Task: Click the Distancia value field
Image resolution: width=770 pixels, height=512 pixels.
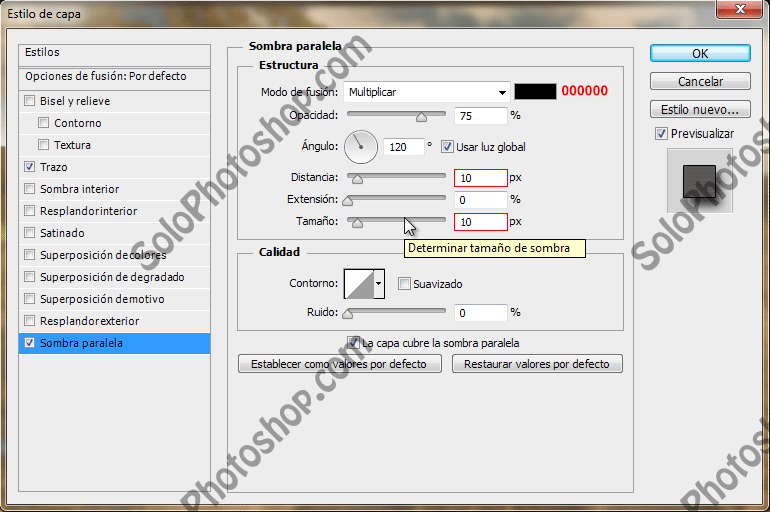Action: coord(481,178)
